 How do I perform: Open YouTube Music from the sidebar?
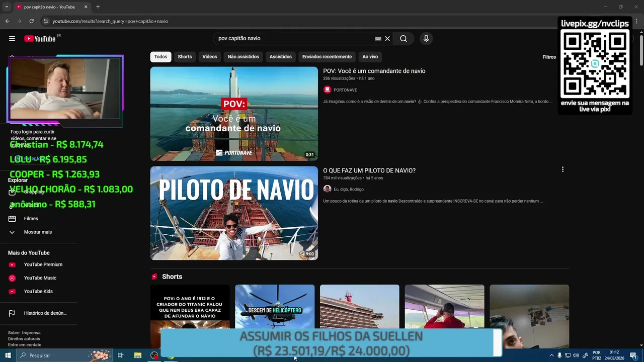pos(40,278)
